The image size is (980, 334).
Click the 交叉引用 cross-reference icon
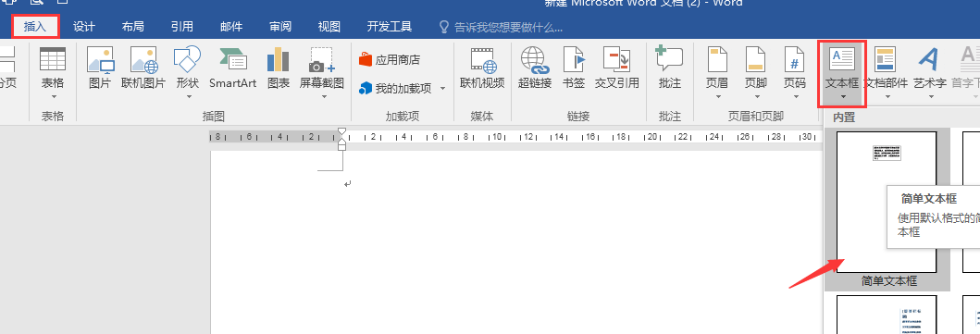coord(617,68)
